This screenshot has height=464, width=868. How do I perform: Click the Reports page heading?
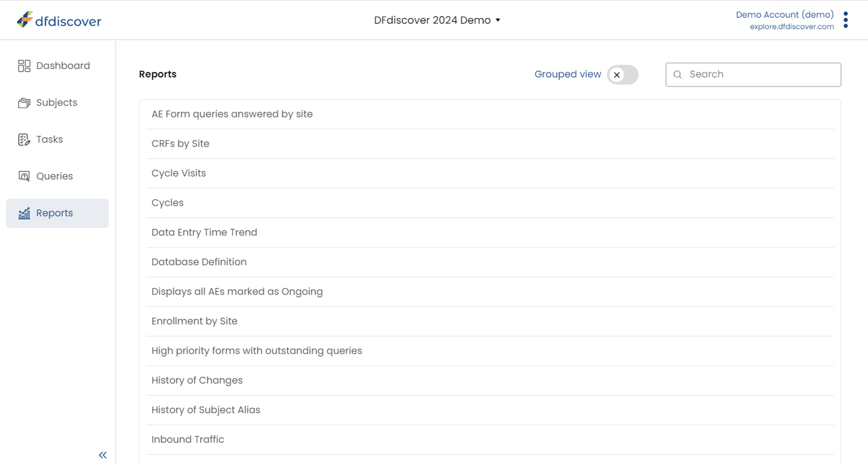click(158, 74)
